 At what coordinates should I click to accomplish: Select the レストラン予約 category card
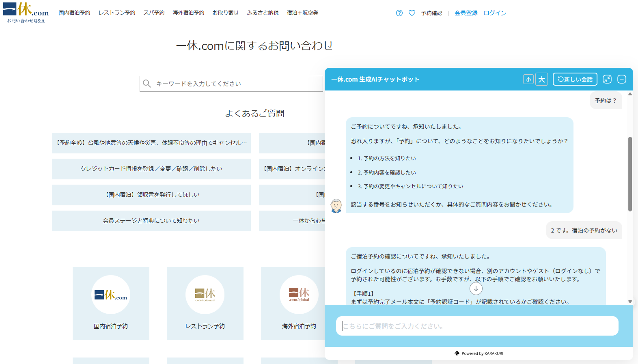coord(205,304)
